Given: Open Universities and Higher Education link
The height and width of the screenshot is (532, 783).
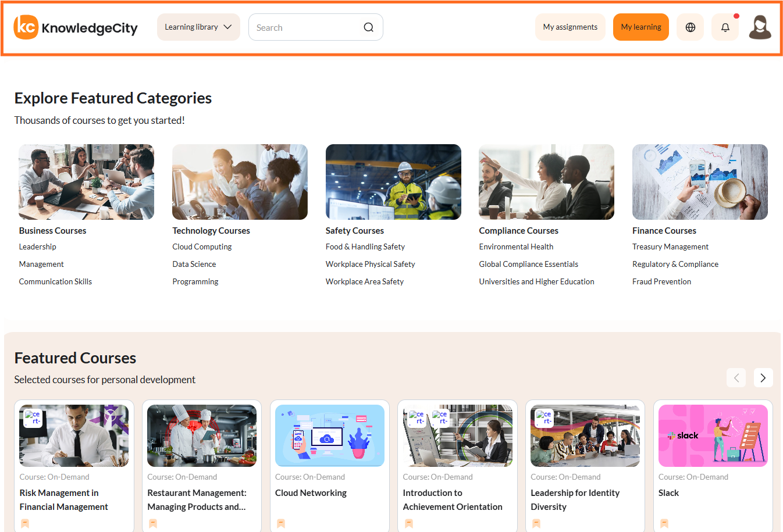Looking at the screenshot, I should [x=537, y=281].
